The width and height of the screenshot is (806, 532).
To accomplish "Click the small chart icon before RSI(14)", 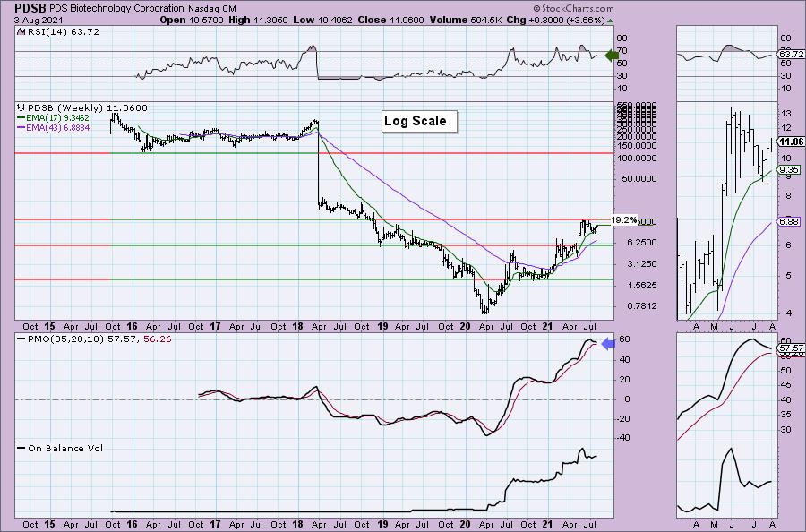I will coord(21,31).
